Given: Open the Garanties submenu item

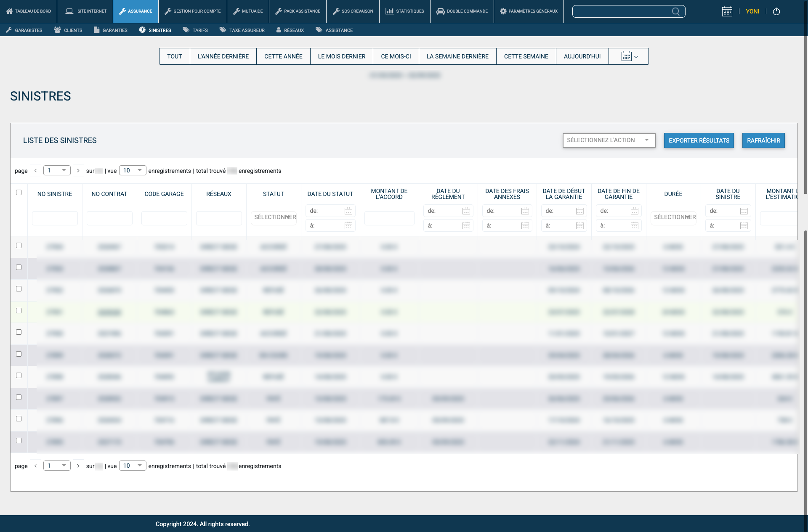Looking at the screenshot, I should click(111, 30).
